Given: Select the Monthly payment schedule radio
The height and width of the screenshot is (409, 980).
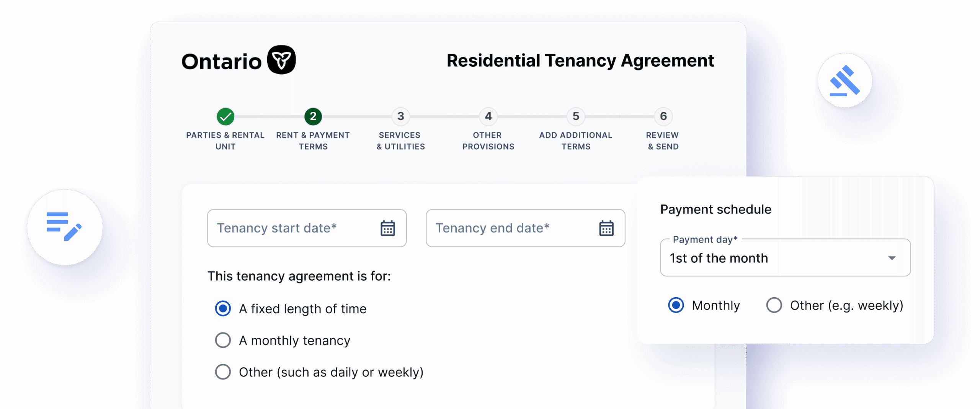Looking at the screenshot, I should (x=676, y=305).
